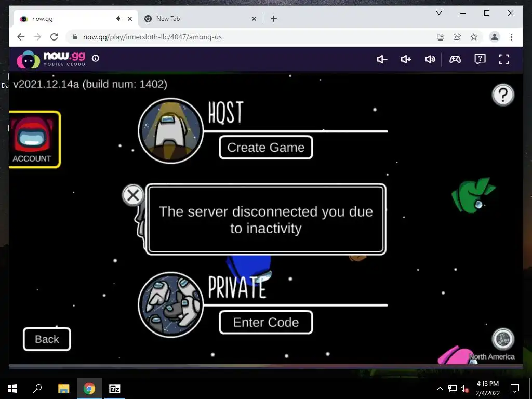
Task: Click the Private crewmates circle icon
Action: 170,304
